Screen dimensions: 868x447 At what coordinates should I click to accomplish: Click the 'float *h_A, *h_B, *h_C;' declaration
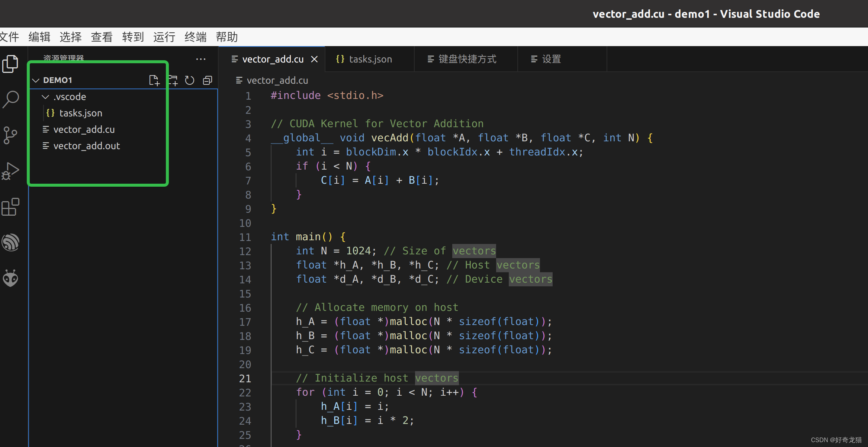click(x=367, y=265)
